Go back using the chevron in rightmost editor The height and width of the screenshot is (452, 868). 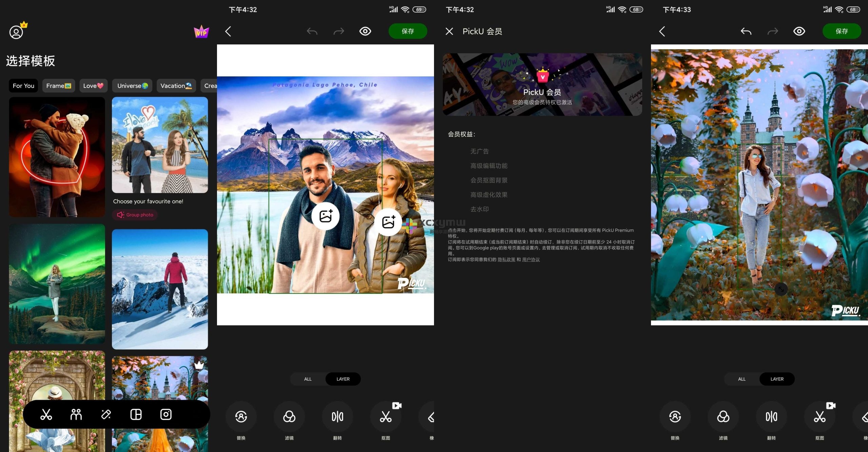point(662,32)
